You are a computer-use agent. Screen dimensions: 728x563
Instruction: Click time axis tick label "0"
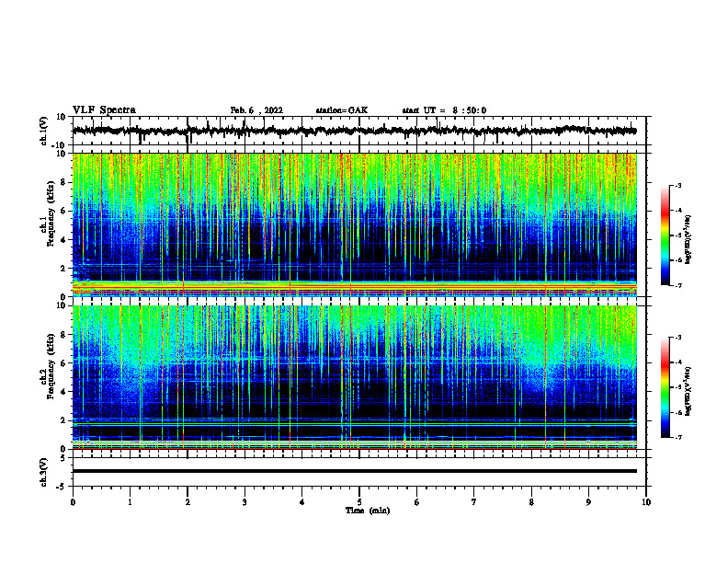[73, 502]
